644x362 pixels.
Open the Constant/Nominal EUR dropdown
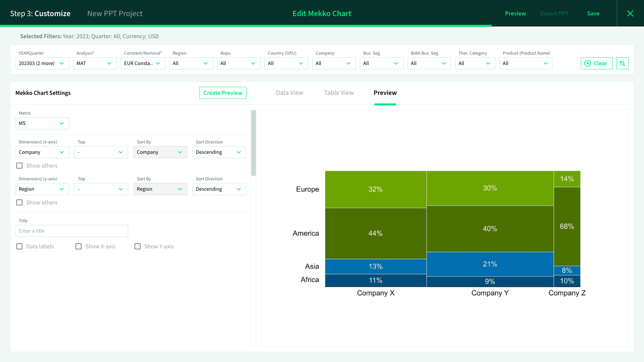[x=143, y=63]
